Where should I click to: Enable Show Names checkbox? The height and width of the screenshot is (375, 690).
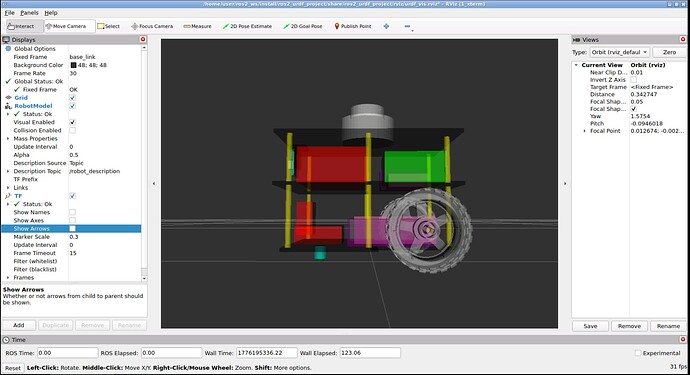[x=73, y=212]
